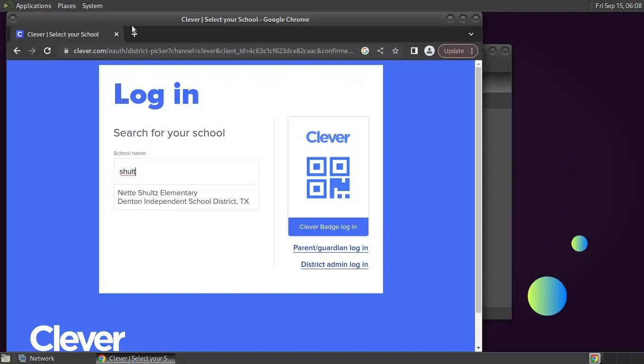Viewport: 644px width, 364px height.
Task: Click the Clever QR code badge image
Action: coord(328,178)
